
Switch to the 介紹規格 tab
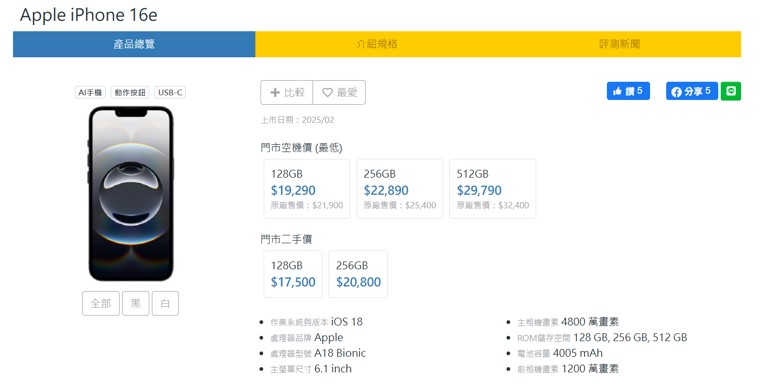pyautogui.click(x=377, y=44)
